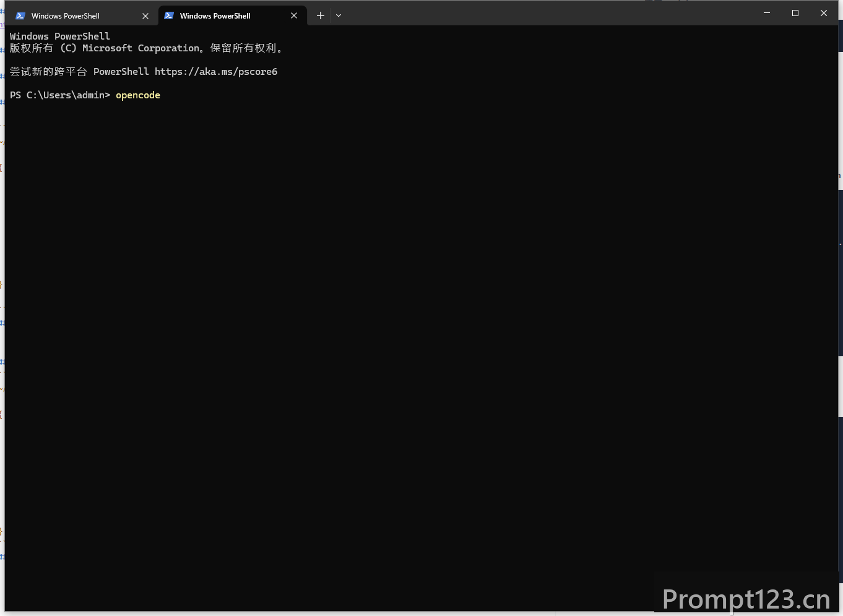Close the first PowerShell tab
Screen dimensions: 843x616
point(145,16)
